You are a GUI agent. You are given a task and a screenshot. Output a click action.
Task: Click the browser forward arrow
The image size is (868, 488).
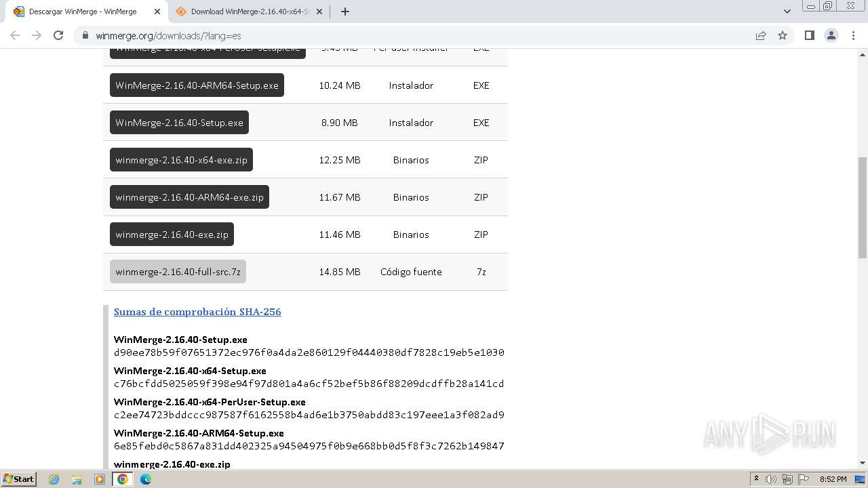(37, 35)
